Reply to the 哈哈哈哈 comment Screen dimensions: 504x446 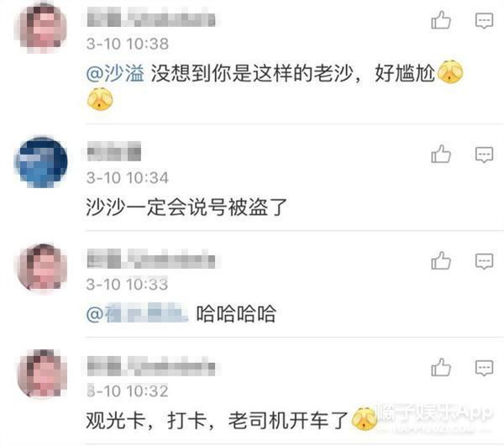[x=484, y=261]
